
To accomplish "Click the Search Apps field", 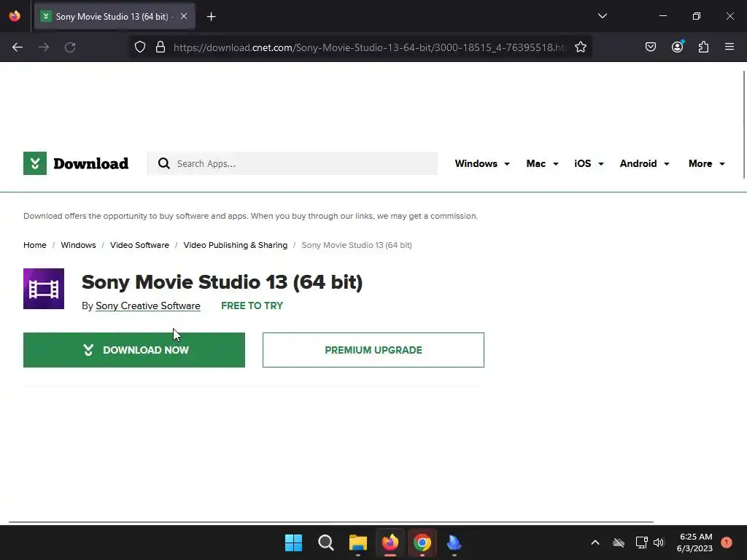I will 292,163.
